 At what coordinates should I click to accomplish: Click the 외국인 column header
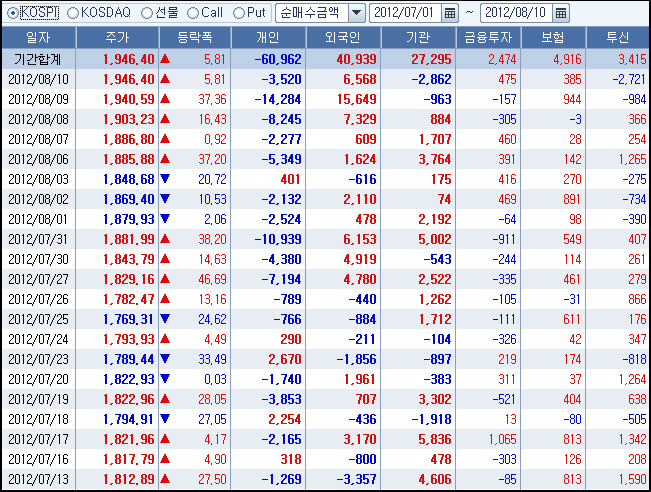tap(343, 38)
